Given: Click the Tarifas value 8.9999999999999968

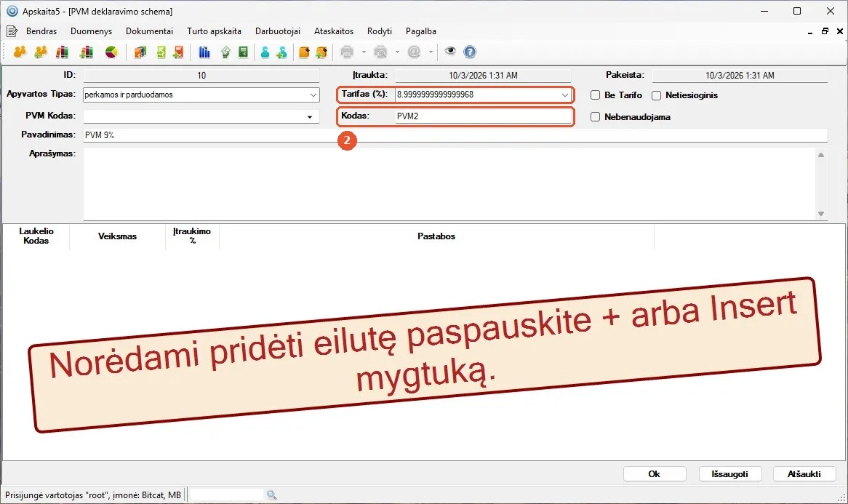Looking at the screenshot, I should point(436,95).
